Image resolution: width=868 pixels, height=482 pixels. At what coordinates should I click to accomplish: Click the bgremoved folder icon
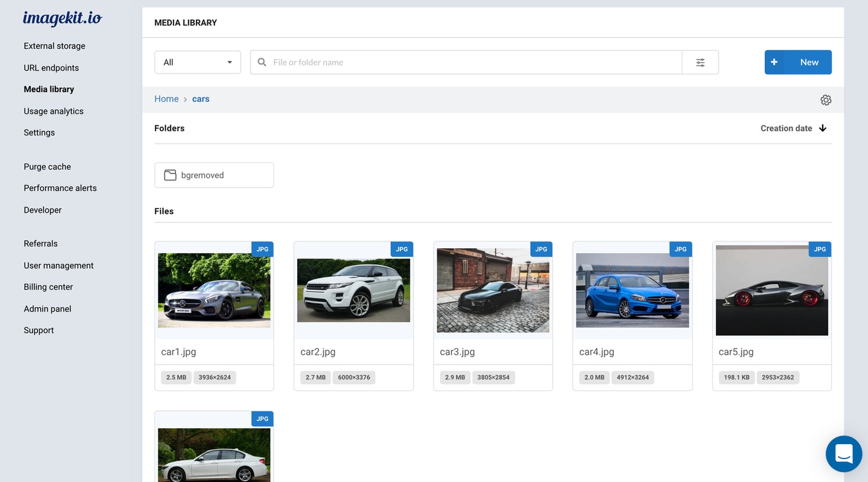[x=171, y=175]
